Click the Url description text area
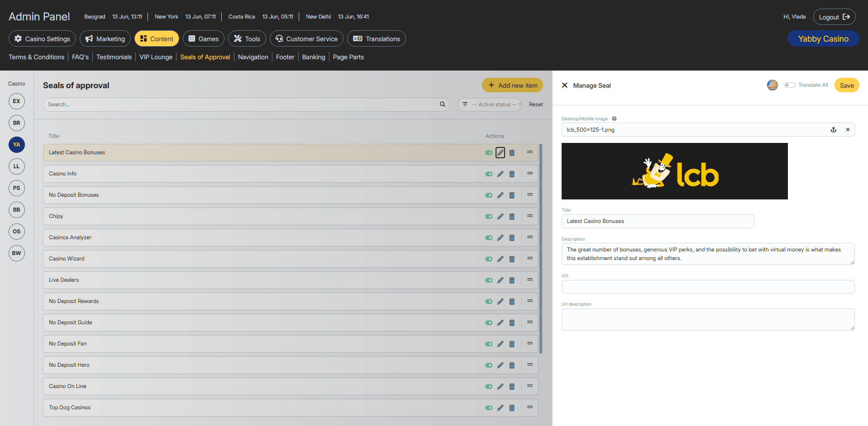 (708, 320)
